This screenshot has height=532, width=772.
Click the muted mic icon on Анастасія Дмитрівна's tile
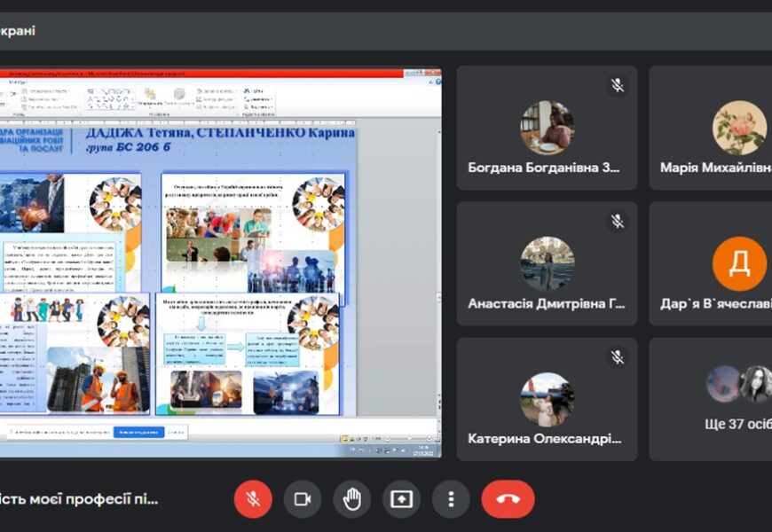coord(617,221)
